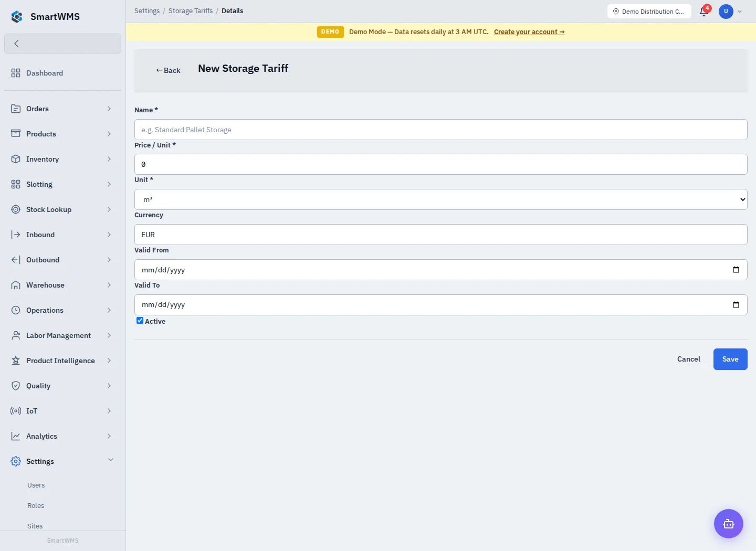The height and width of the screenshot is (551, 756).
Task: Click the Storage Tariffs breadcrumb
Action: [x=191, y=10]
